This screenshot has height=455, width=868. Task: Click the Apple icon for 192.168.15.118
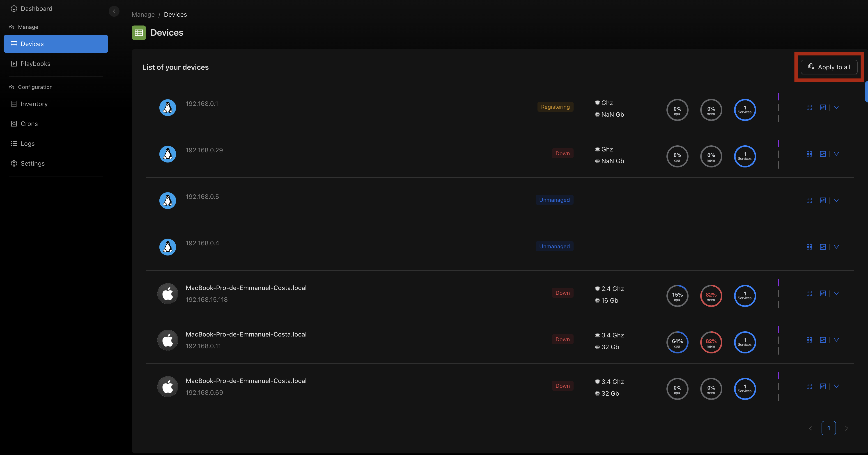168,293
